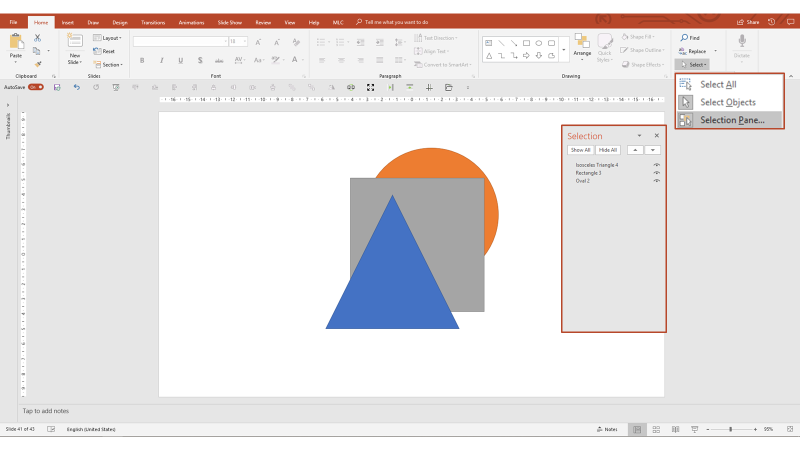The width and height of the screenshot is (800, 450).
Task: Click the Paste clipboard icon
Action: click(16, 42)
